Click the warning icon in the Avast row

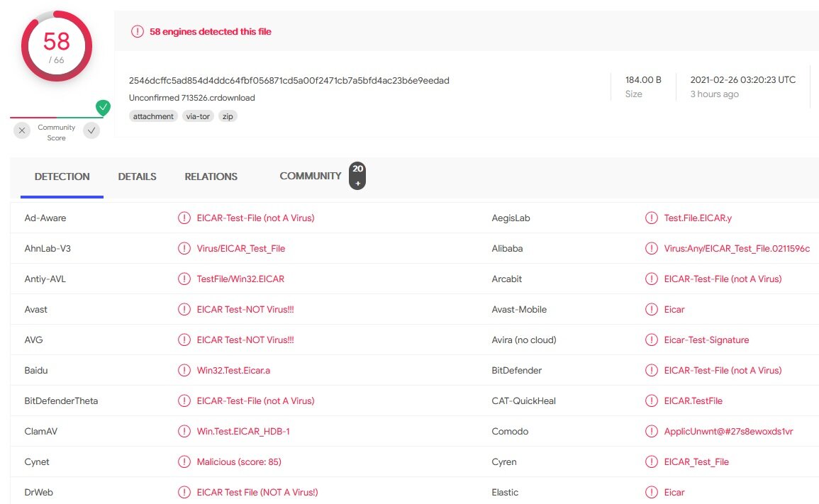tap(184, 309)
